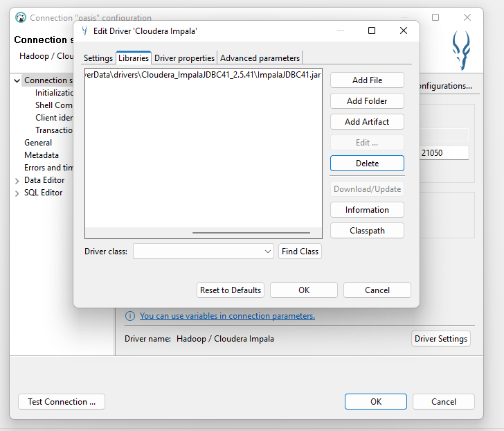
Task: Open library Information
Action: 367,210
